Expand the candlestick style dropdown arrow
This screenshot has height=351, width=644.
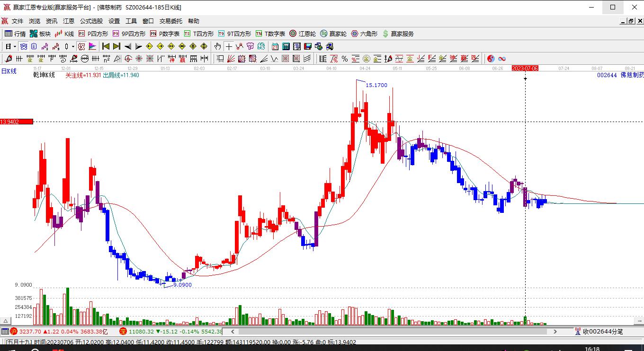point(73,46)
